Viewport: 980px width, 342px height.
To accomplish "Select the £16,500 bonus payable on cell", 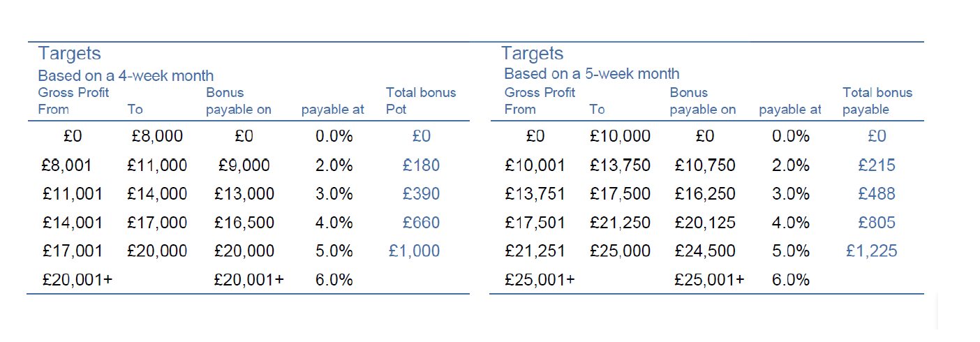I will [x=244, y=223].
